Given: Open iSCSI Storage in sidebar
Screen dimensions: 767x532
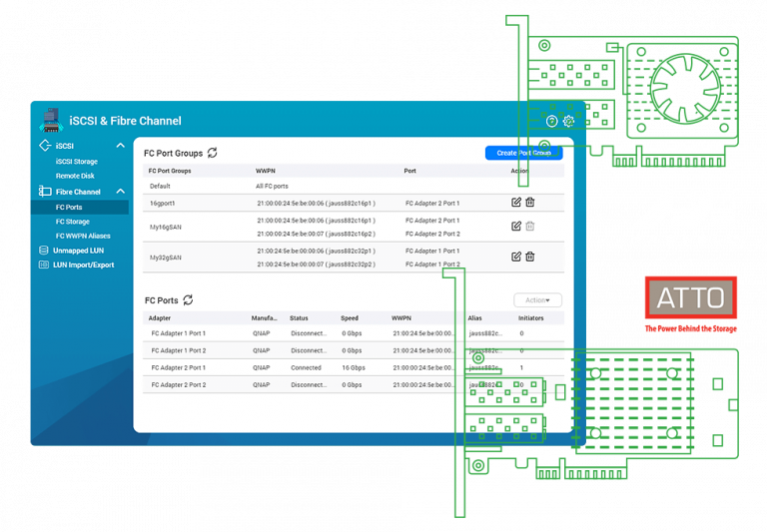Looking at the screenshot, I should (x=76, y=162).
